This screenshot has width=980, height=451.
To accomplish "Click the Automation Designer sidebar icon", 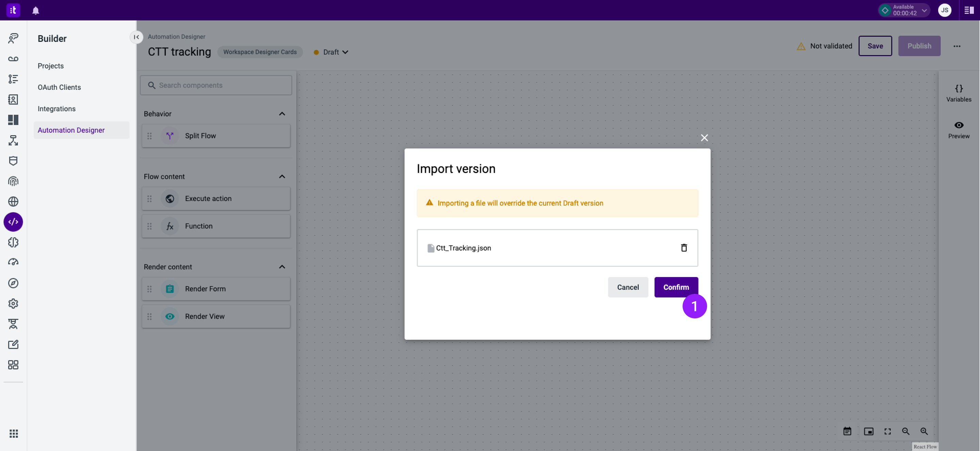I will 13,222.
